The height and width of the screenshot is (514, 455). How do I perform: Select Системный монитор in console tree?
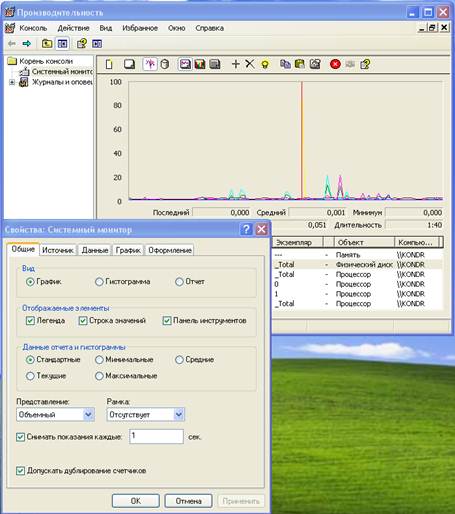pyautogui.click(x=57, y=71)
